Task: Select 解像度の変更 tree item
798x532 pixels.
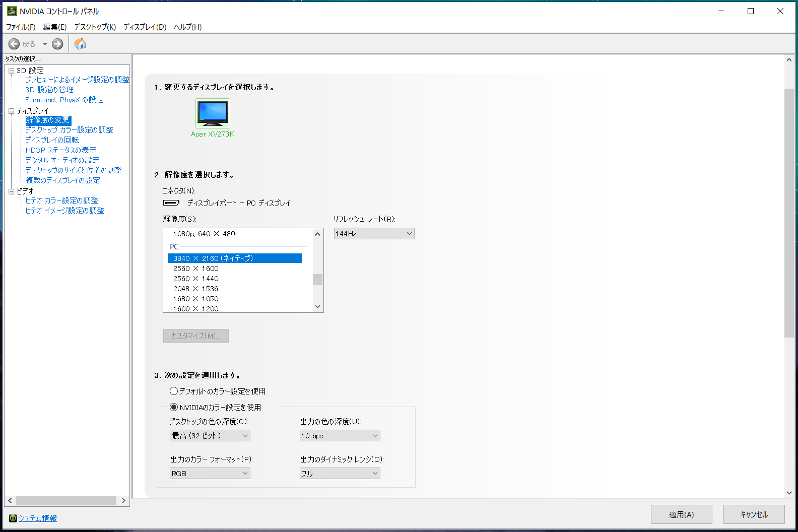Action: 48,120
